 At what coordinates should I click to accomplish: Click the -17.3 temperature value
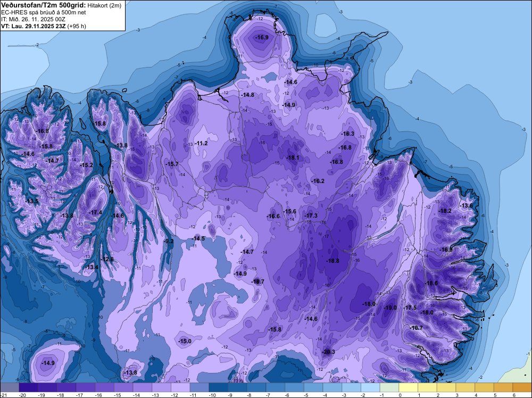click(x=311, y=216)
